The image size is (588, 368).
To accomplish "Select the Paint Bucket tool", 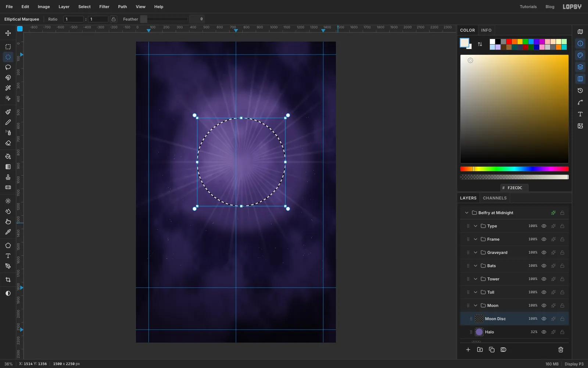I will click(x=8, y=156).
